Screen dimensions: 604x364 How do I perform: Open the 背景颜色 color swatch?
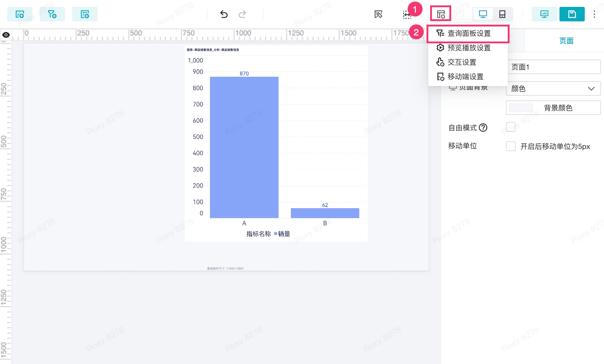(521, 108)
